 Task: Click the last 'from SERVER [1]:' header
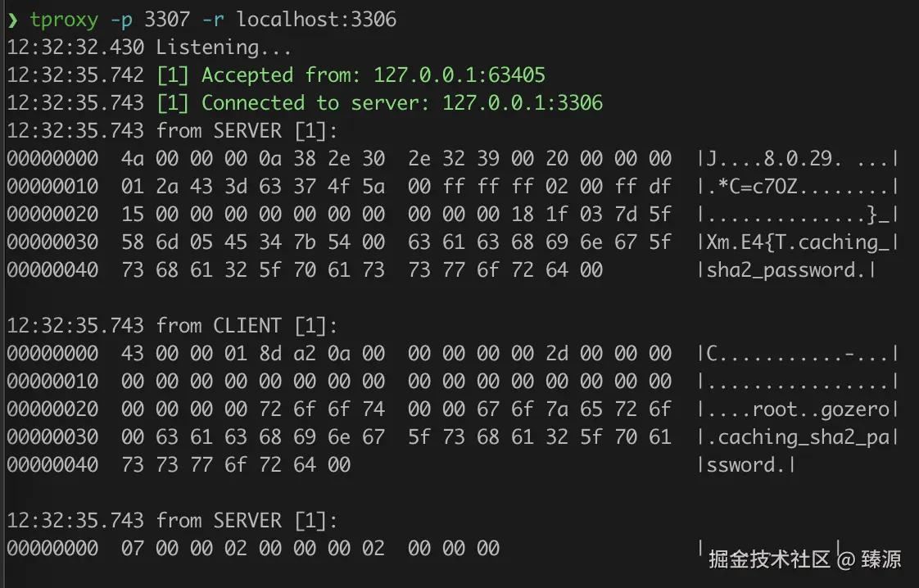pos(247,521)
